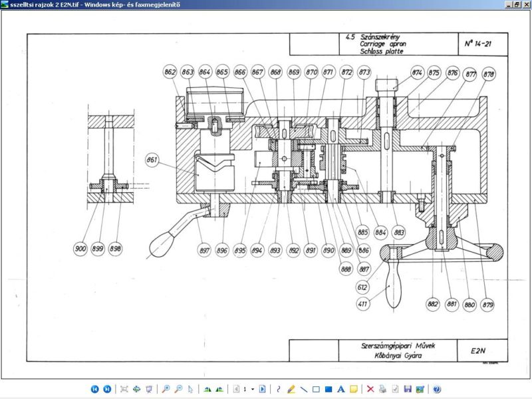The width and height of the screenshot is (532, 399).
Task: Select the filled rectangle annotation tool
Action: [x=329, y=389]
